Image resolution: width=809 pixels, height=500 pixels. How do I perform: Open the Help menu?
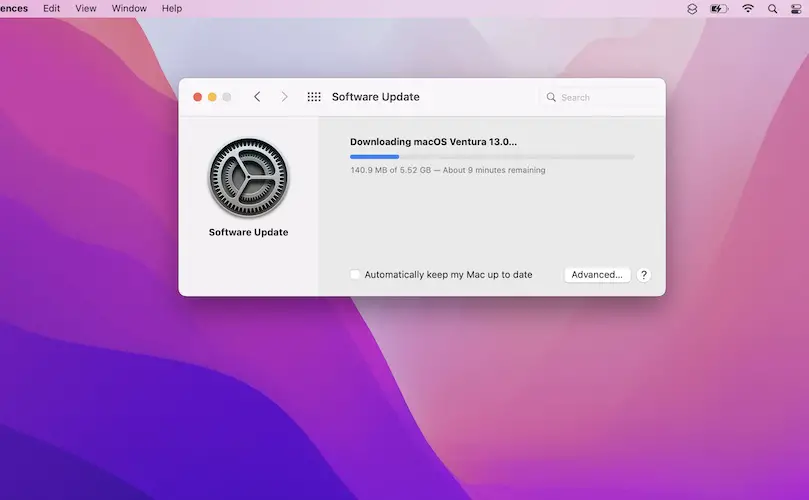[x=172, y=8]
